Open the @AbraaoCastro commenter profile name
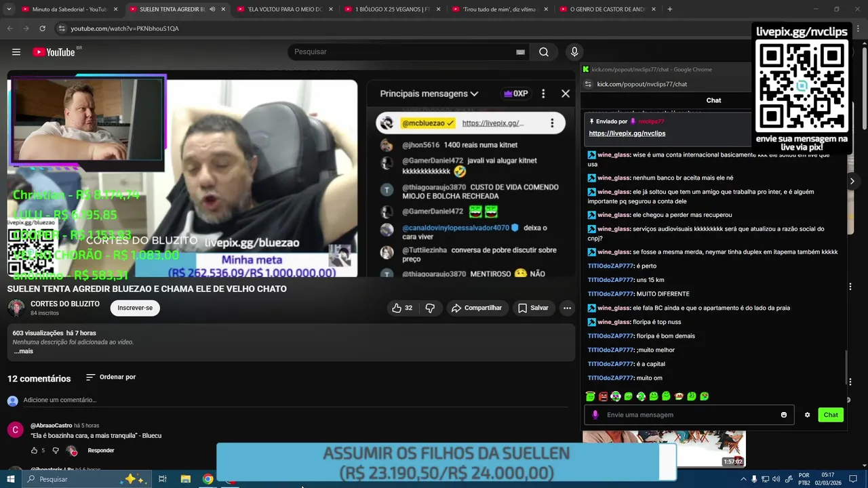The height and width of the screenshot is (488, 868). [x=51, y=426]
